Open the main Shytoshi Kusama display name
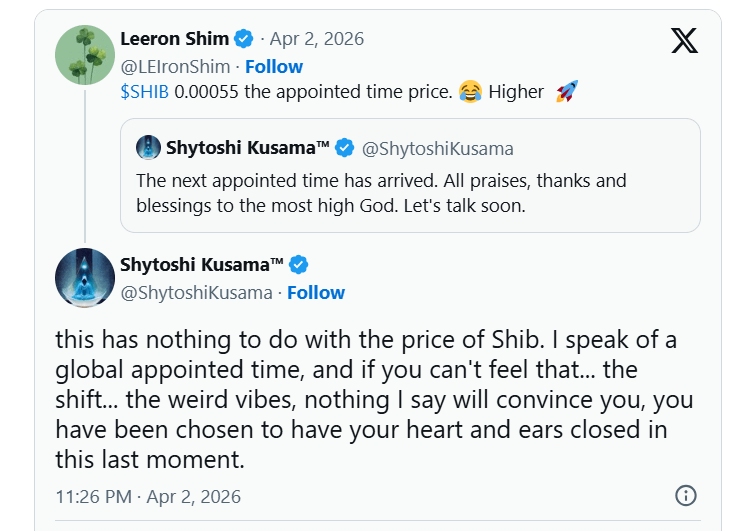 202,265
